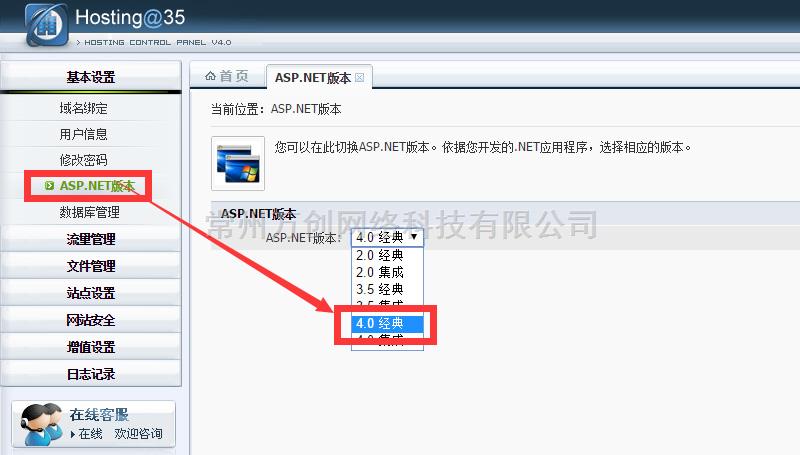Expand the 流量管理 sidebar section
The height and width of the screenshot is (455, 800).
point(91,239)
